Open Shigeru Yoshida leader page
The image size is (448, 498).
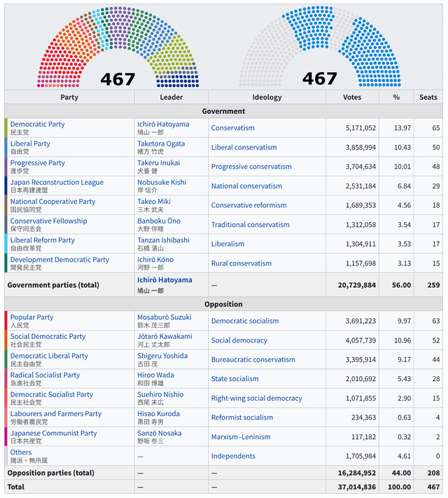click(162, 356)
